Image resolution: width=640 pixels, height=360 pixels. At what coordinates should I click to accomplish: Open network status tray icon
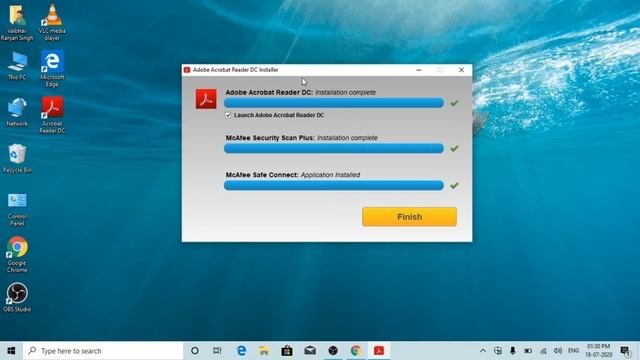[x=543, y=351]
